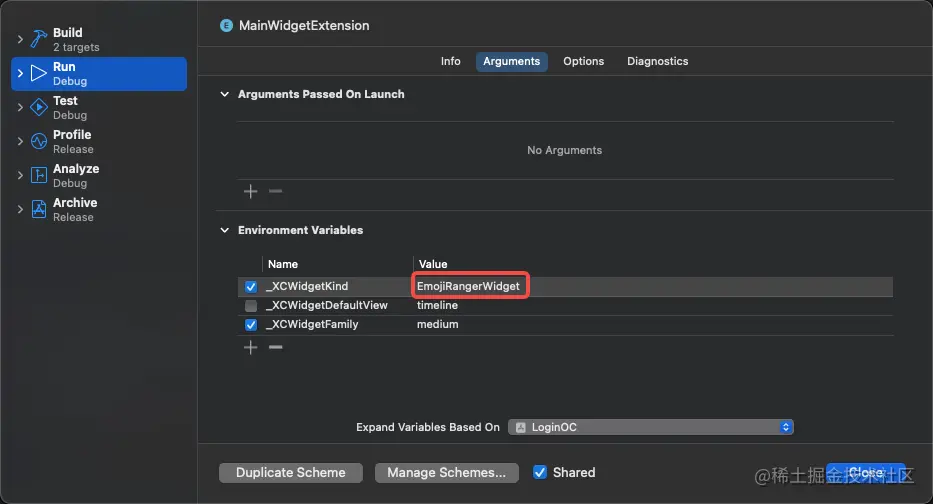The height and width of the screenshot is (504, 933).
Task: Expand the Build targets disclosure arrow
Action: coord(20,39)
